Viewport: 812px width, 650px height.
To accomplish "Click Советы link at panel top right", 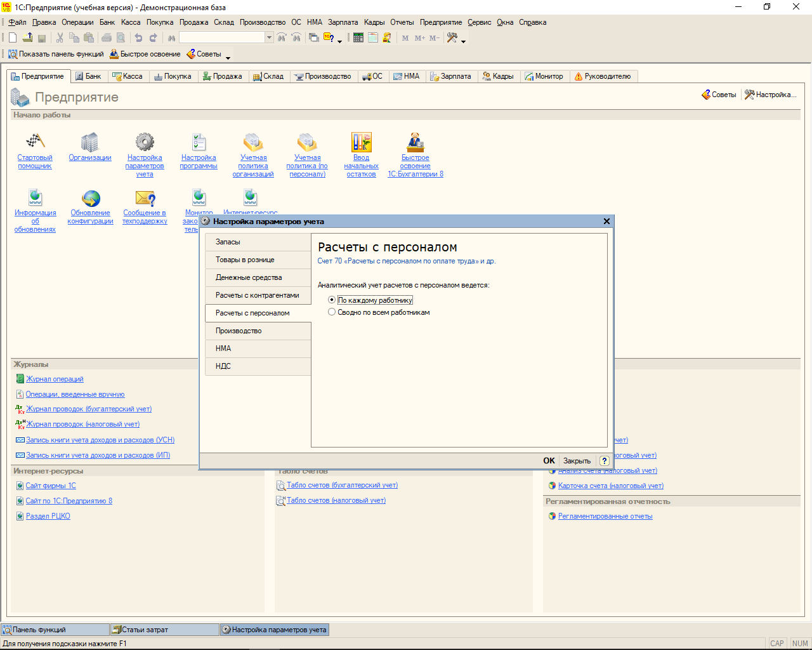I will click(719, 95).
